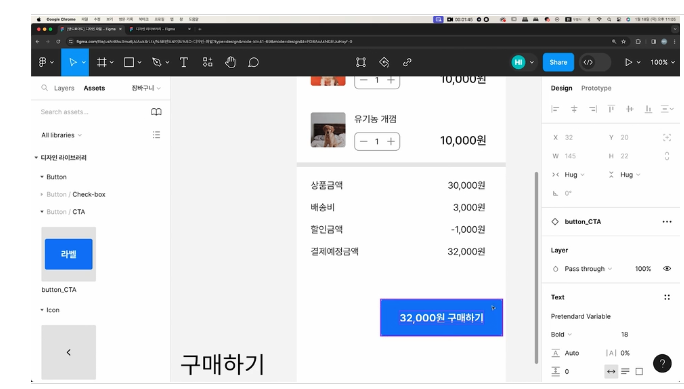This screenshot has height=389, width=684.
Task: Open the button_CTA component options menu
Action: (x=667, y=222)
